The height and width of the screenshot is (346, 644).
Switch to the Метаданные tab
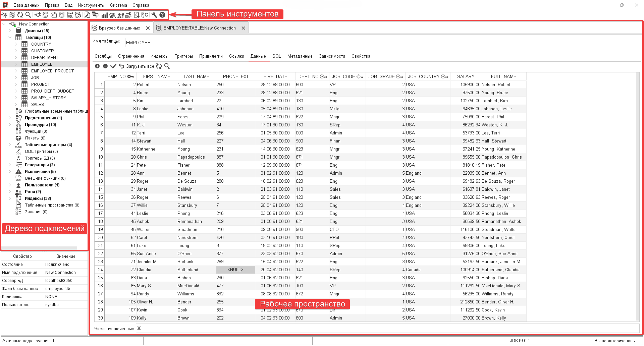click(300, 56)
